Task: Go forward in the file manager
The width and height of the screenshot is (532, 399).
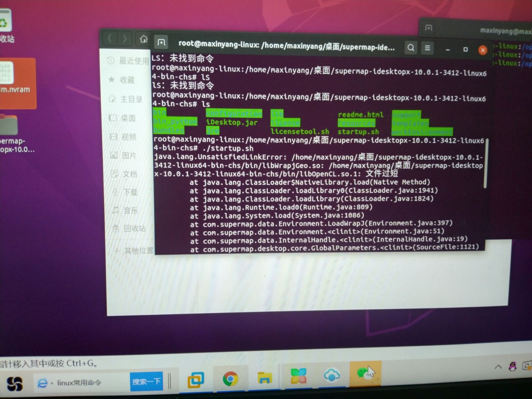Action: 125,39
